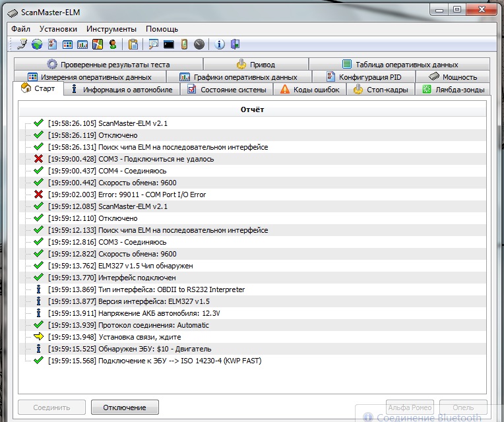Switch to the Лямбда-зонды tab

453,90
